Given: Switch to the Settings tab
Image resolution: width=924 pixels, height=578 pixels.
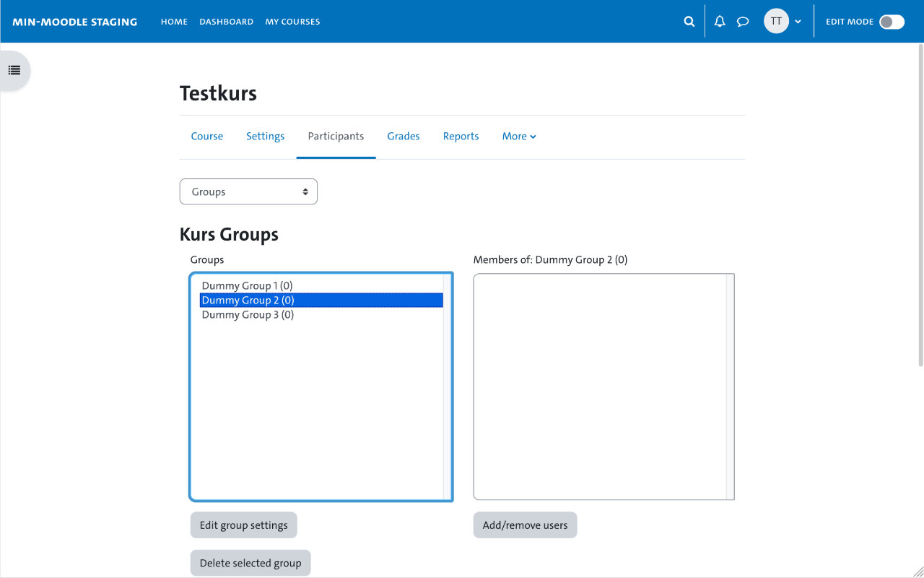Looking at the screenshot, I should point(265,136).
